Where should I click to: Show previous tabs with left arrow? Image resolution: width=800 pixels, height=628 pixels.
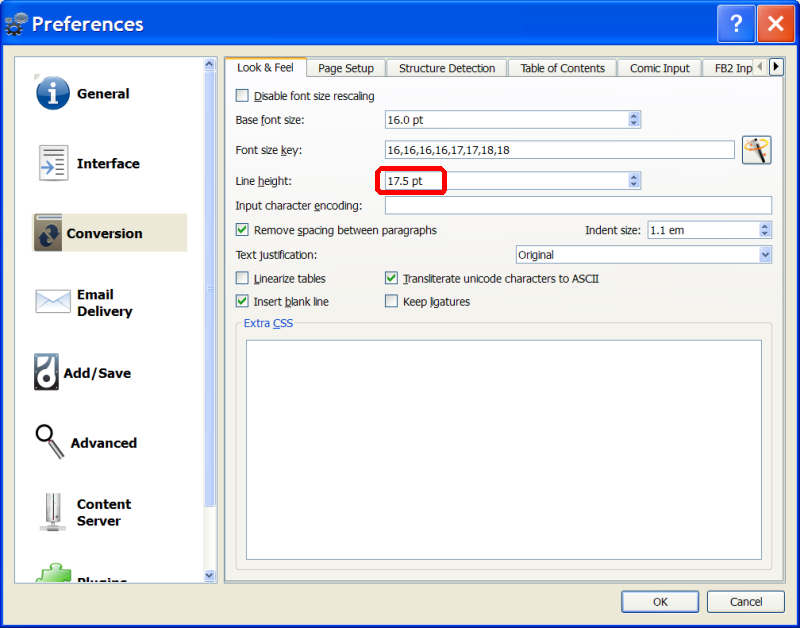coord(760,67)
